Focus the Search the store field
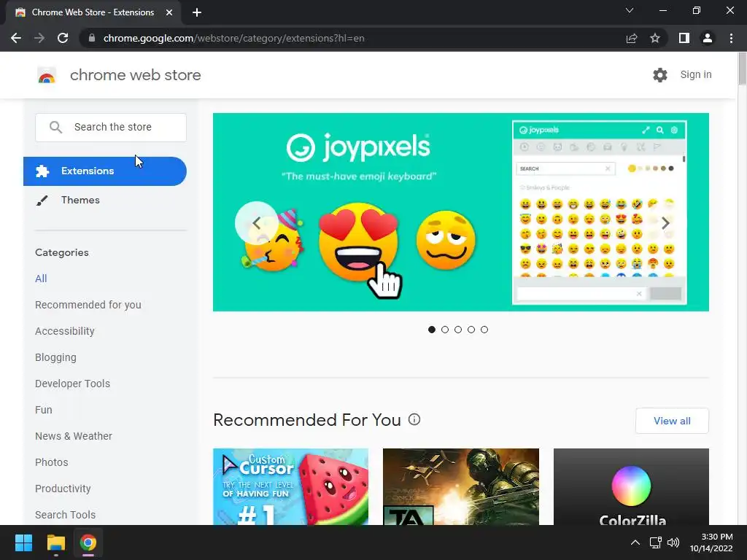The height and width of the screenshot is (560, 747). pyautogui.click(x=111, y=127)
